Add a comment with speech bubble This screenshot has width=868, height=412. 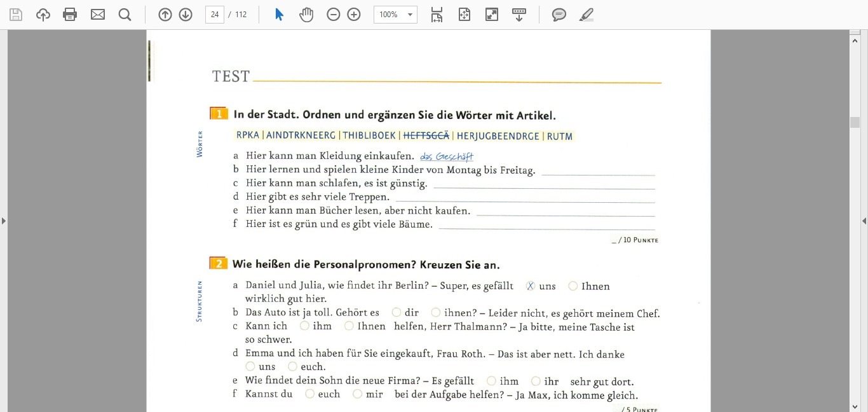tap(559, 15)
